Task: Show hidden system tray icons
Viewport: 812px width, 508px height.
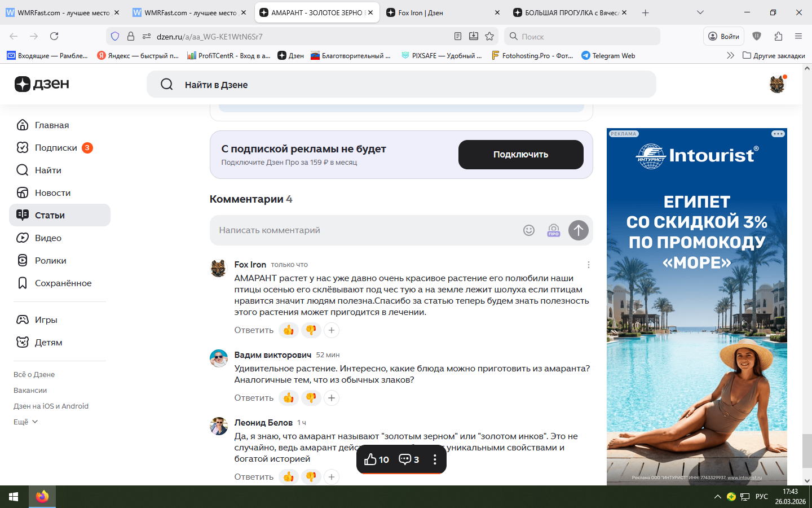Action: coord(718,497)
